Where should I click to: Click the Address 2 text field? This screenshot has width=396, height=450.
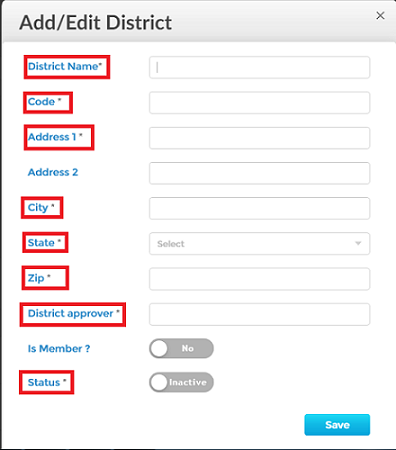click(x=259, y=173)
